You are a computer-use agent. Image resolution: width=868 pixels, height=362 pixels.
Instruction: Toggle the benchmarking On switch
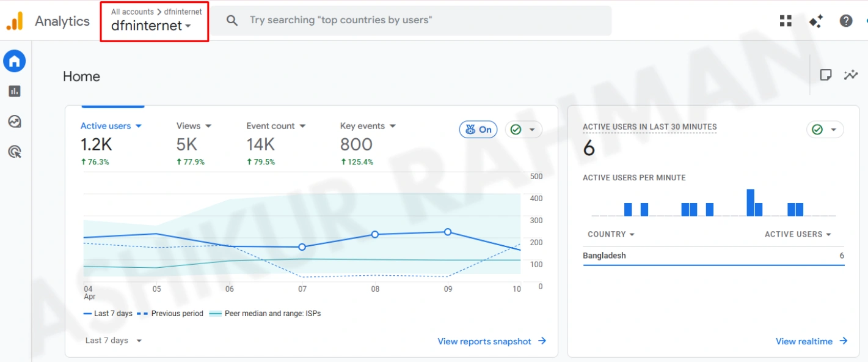point(478,130)
